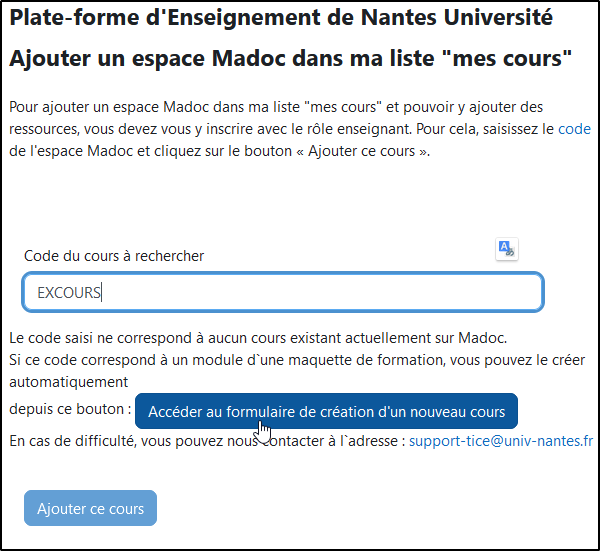Viewport: 600px width, 551px height.
Task: Open the blue "code" hyperlink in instructions
Action: 574,130
